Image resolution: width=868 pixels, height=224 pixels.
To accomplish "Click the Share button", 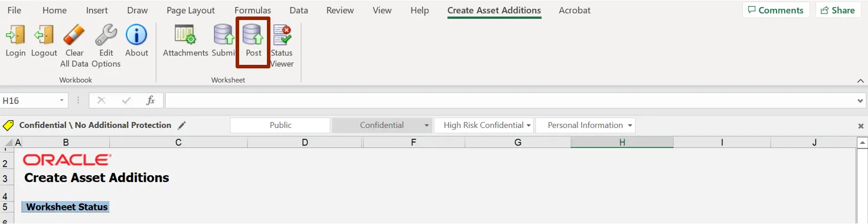I will pyautogui.click(x=838, y=10).
